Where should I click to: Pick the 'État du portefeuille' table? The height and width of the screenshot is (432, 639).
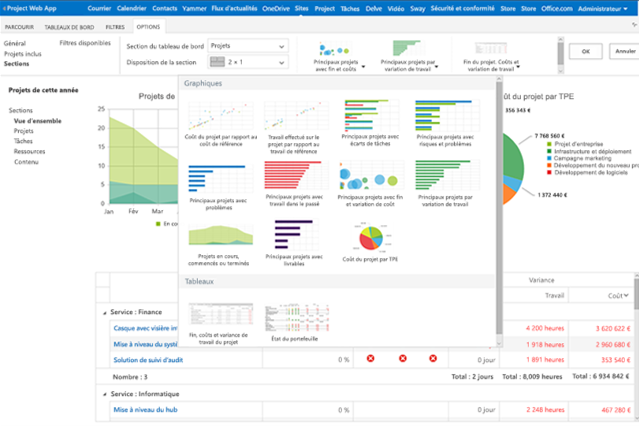pos(295,323)
